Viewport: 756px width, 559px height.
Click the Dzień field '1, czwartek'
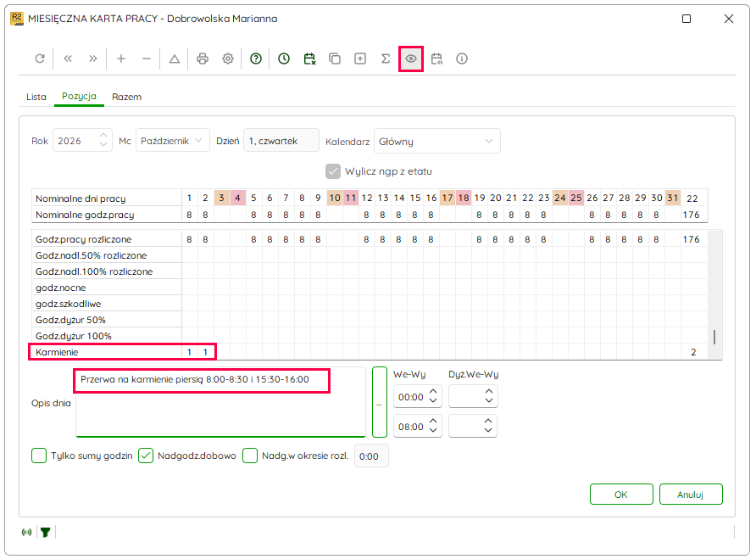281,141
